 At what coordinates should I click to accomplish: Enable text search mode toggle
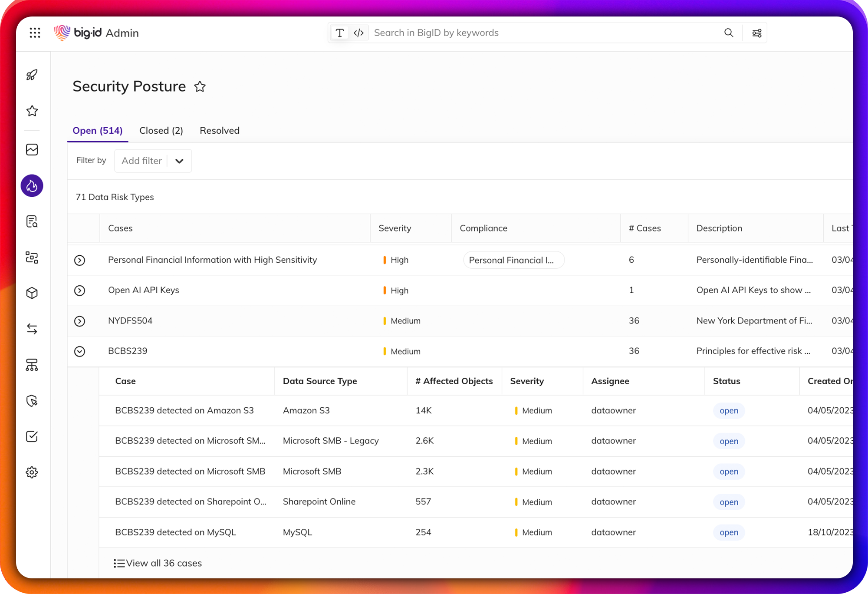point(340,33)
